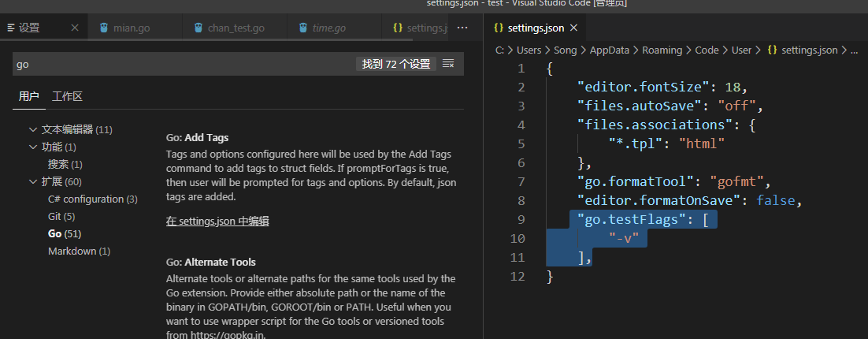Viewport: 868px width, 339px height.
Task: Click Roaming in the breadcrumb path
Action: [x=662, y=50]
